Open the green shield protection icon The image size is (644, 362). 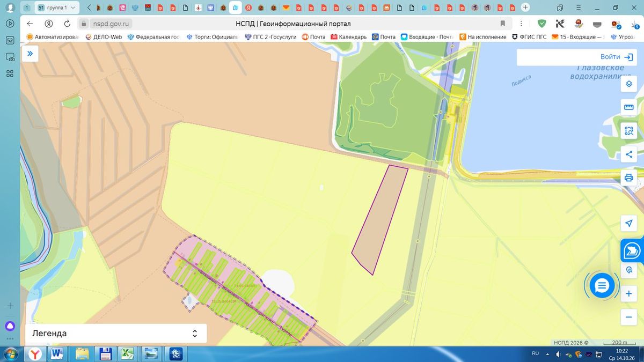coord(541,24)
